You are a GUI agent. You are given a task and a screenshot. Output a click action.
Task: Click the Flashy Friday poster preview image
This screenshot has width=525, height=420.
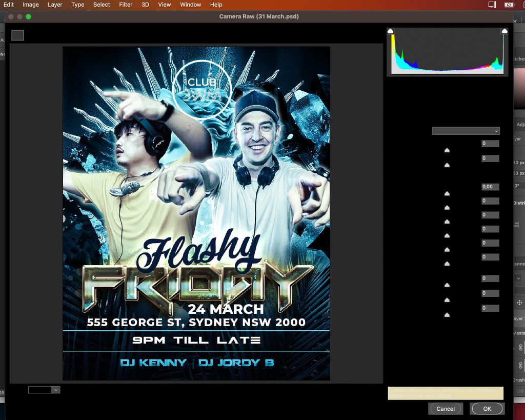pyautogui.click(x=196, y=213)
